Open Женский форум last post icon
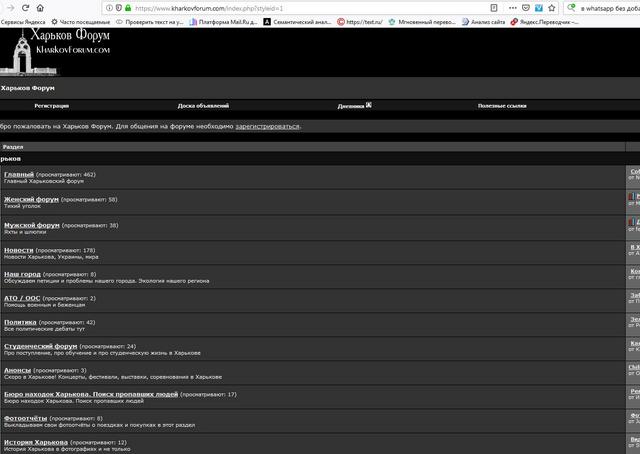 (631, 196)
